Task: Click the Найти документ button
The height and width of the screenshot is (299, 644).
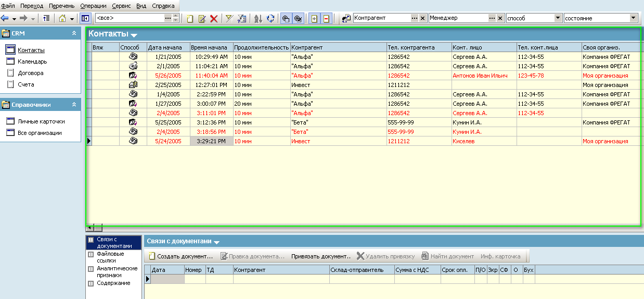Action: [x=447, y=256]
